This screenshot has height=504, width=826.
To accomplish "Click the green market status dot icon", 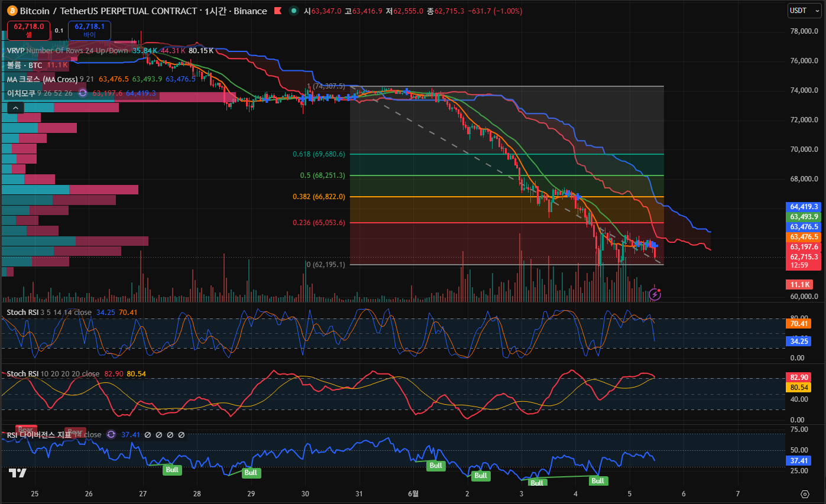I will [x=293, y=11].
